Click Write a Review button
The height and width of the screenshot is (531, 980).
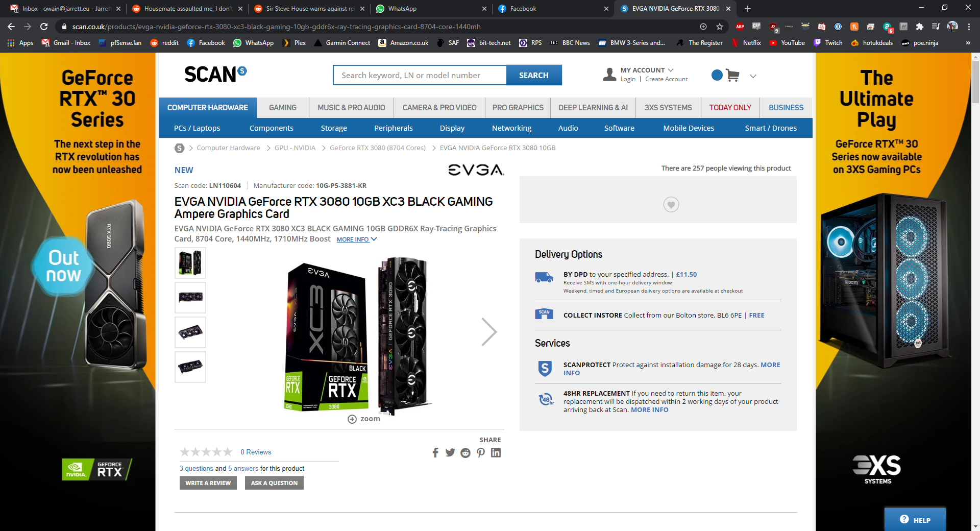tap(208, 483)
